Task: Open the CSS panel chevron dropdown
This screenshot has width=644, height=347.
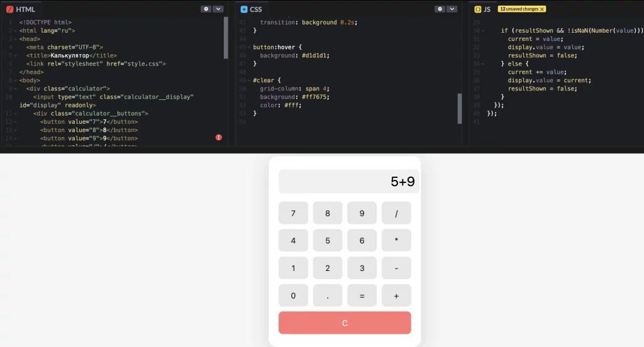Action: 452,9
